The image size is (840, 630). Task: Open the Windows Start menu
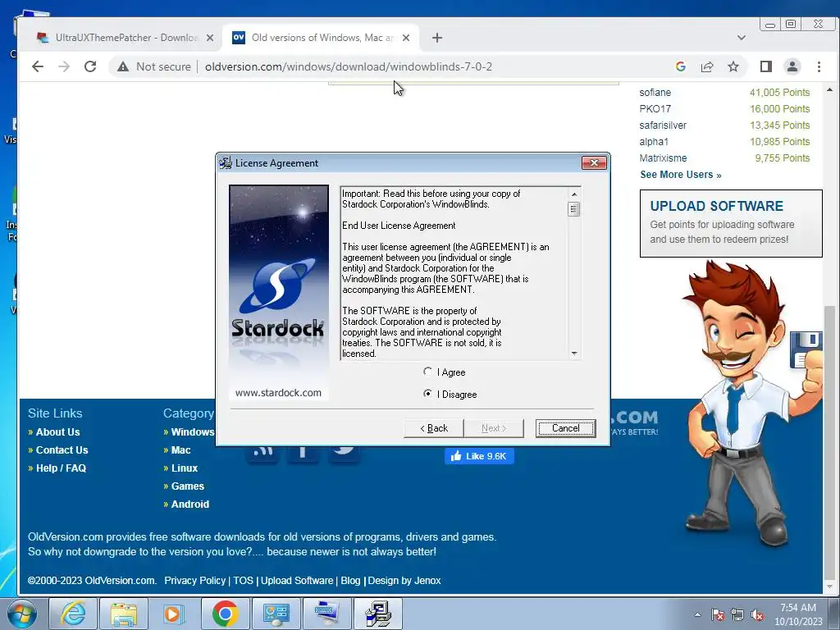(x=21, y=614)
